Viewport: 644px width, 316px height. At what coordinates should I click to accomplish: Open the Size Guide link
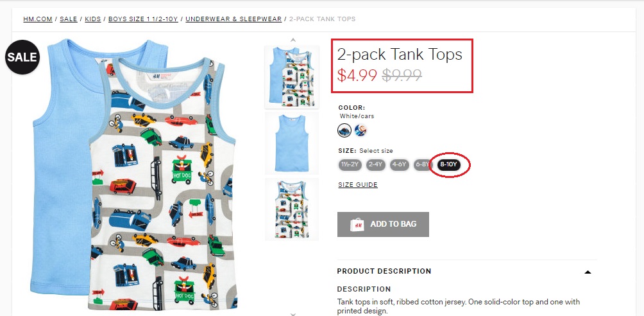358,185
